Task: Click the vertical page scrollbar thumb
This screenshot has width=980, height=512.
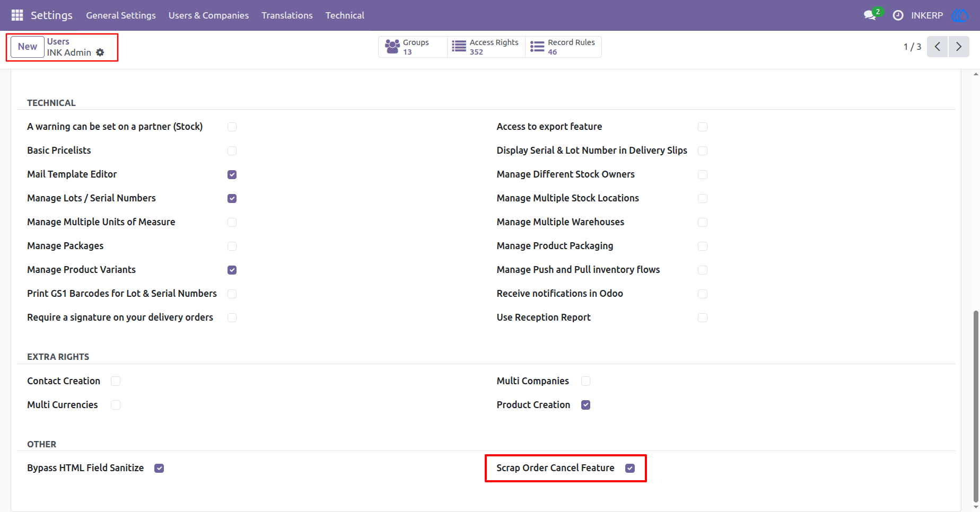Action: pos(976,407)
